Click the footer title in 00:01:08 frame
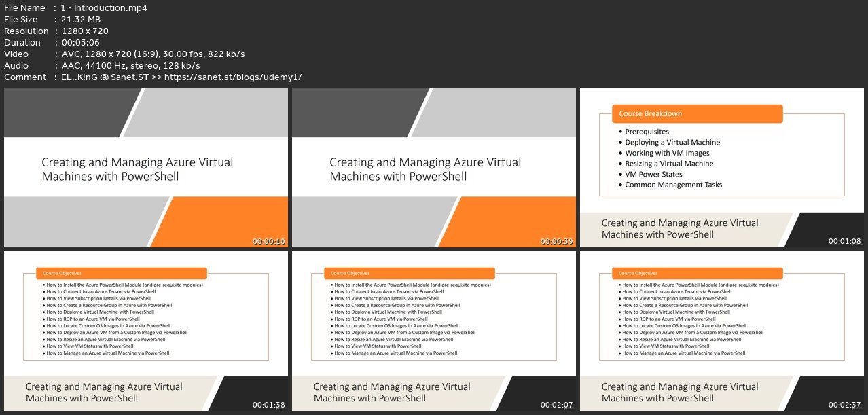 (x=680, y=229)
